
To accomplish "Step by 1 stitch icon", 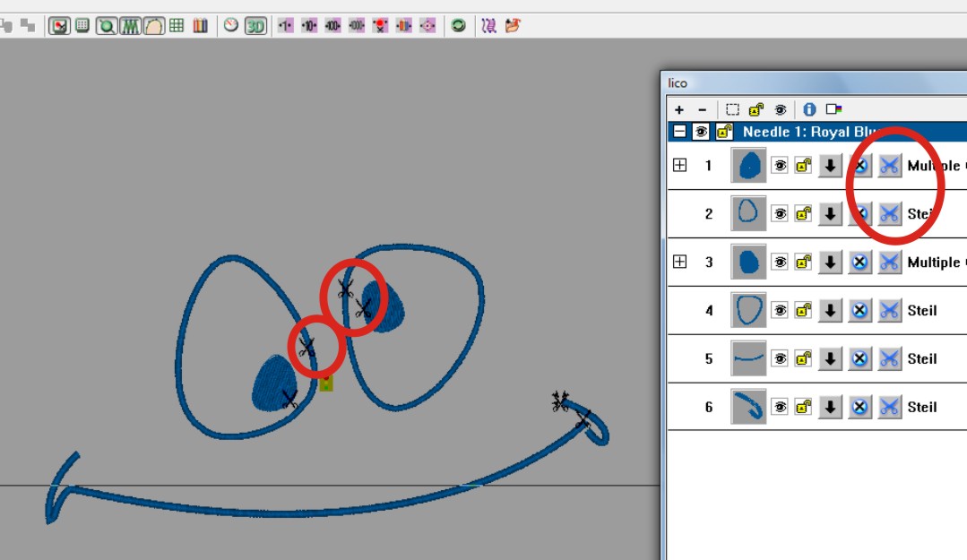I will (285, 26).
